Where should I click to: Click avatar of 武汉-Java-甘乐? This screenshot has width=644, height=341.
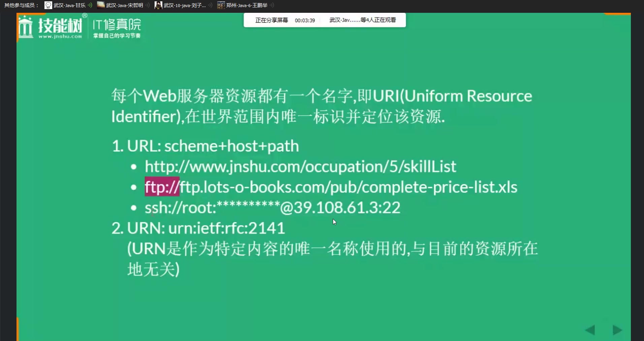48,5
